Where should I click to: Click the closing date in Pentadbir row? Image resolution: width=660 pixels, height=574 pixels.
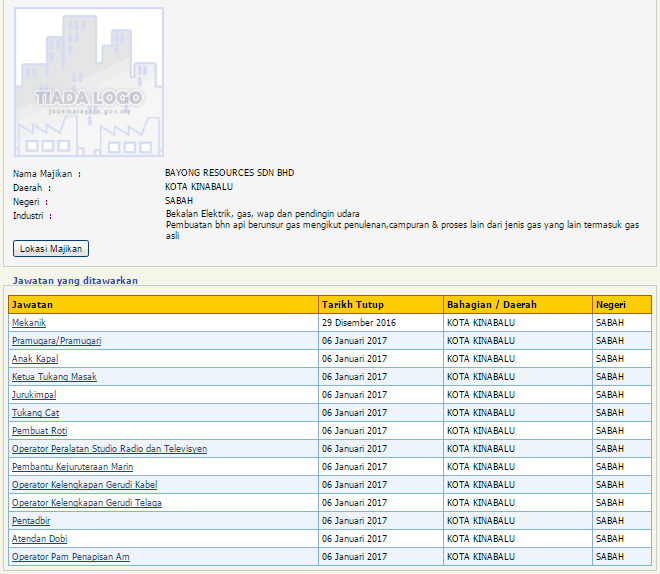(x=354, y=521)
